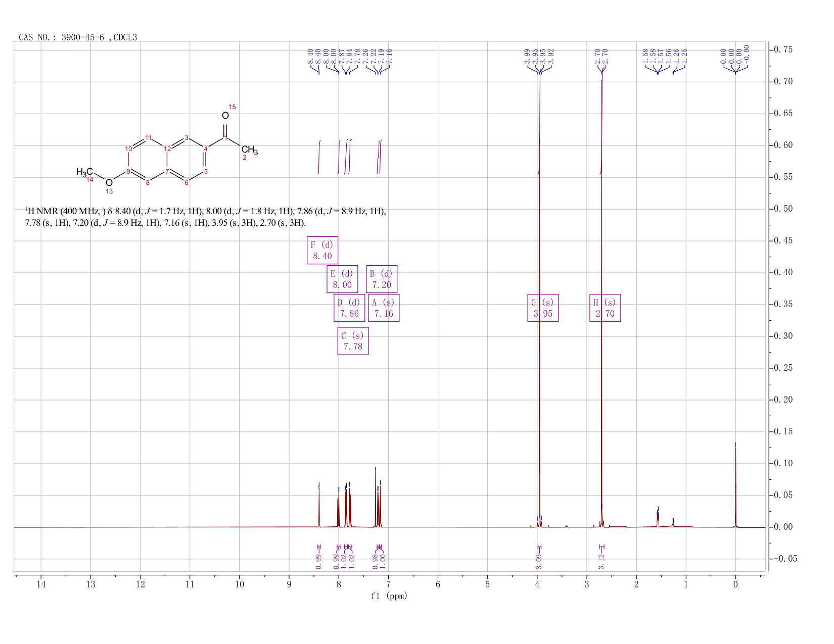This screenshot has height=644, width=834.
Task: Click the 3.09 integral value under 3.95 peak
Action: coord(539,561)
